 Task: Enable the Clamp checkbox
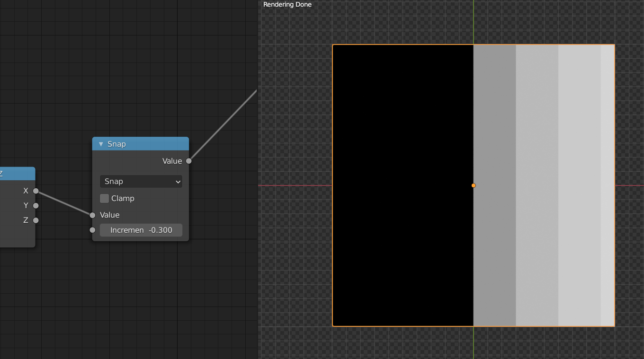click(105, 198)
